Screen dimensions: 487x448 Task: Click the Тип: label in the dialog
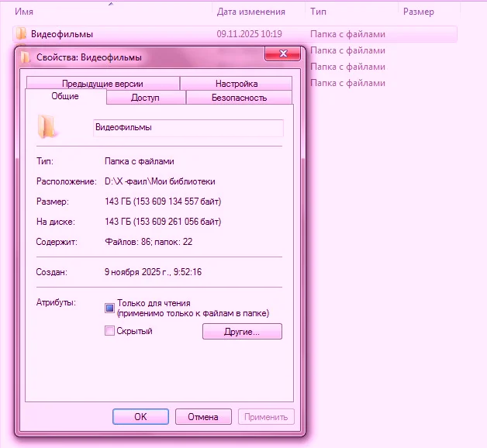point(45,161)
